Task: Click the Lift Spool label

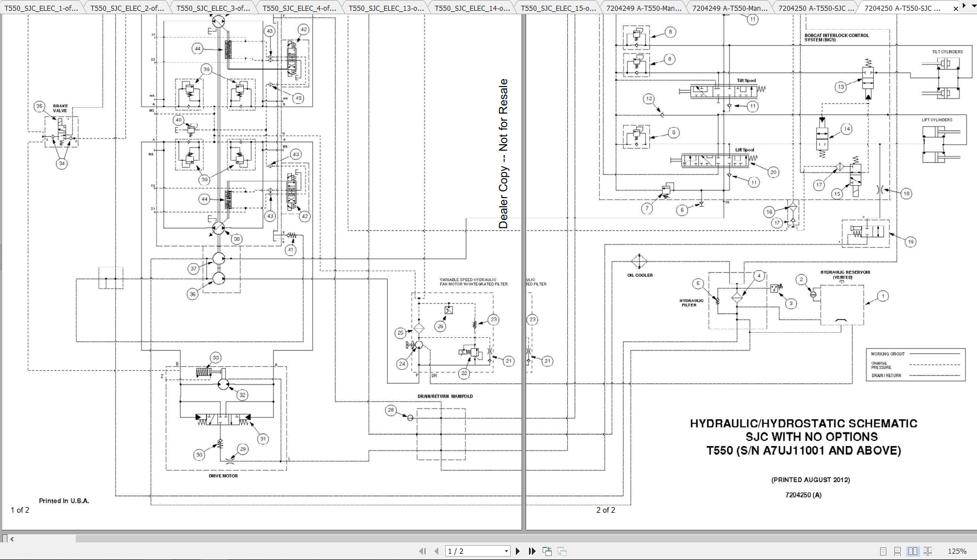Action: pos(744,150)
